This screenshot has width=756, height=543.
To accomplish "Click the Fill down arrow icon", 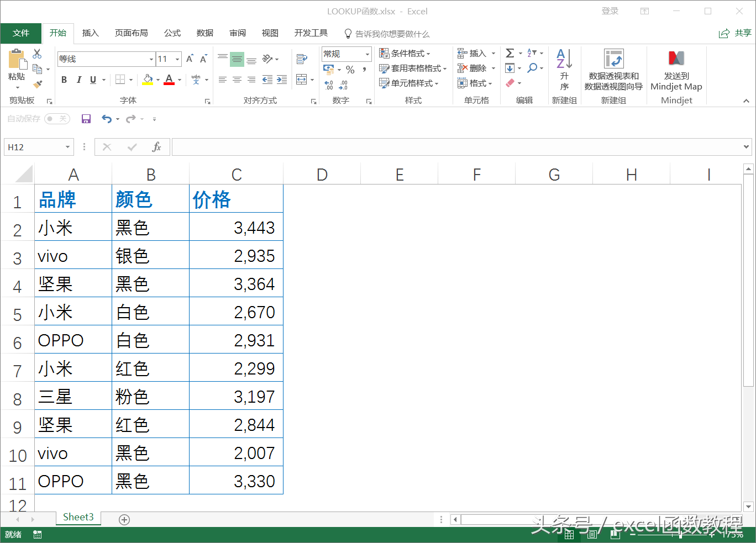I will coord(510,68).
